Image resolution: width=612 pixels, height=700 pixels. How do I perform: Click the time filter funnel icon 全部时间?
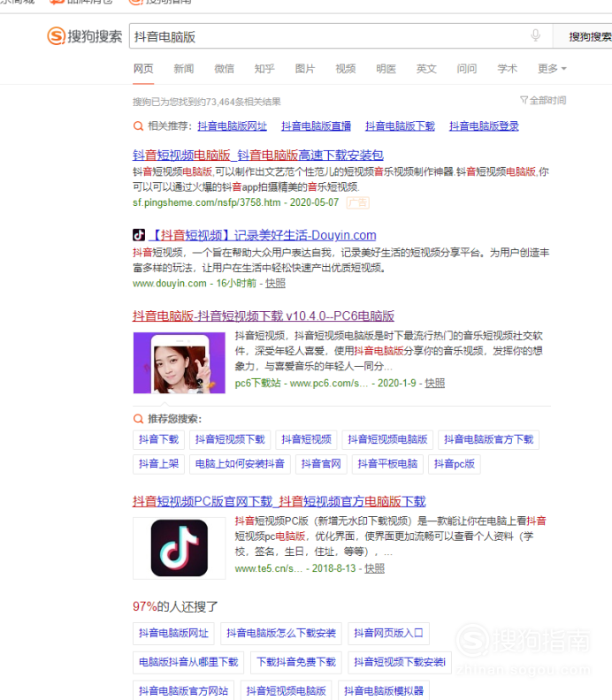(x=543, y=100)
